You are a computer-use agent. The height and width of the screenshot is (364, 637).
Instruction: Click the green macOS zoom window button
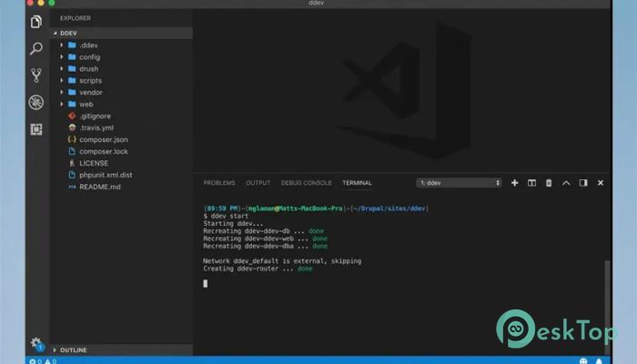(52, 3)
